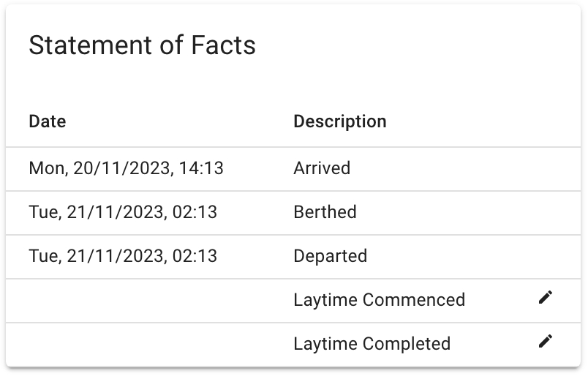Click the Date column header
This screenshot has width=588, height=379.
point(48,121)
